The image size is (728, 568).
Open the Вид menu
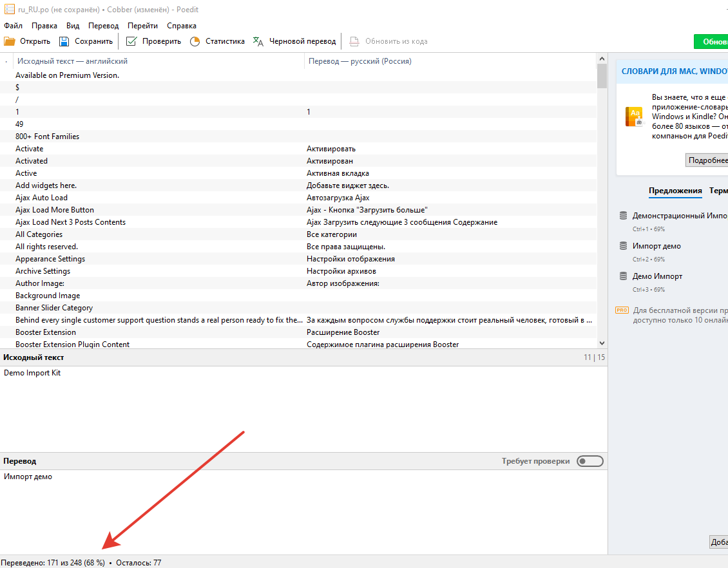coord(73,26)
